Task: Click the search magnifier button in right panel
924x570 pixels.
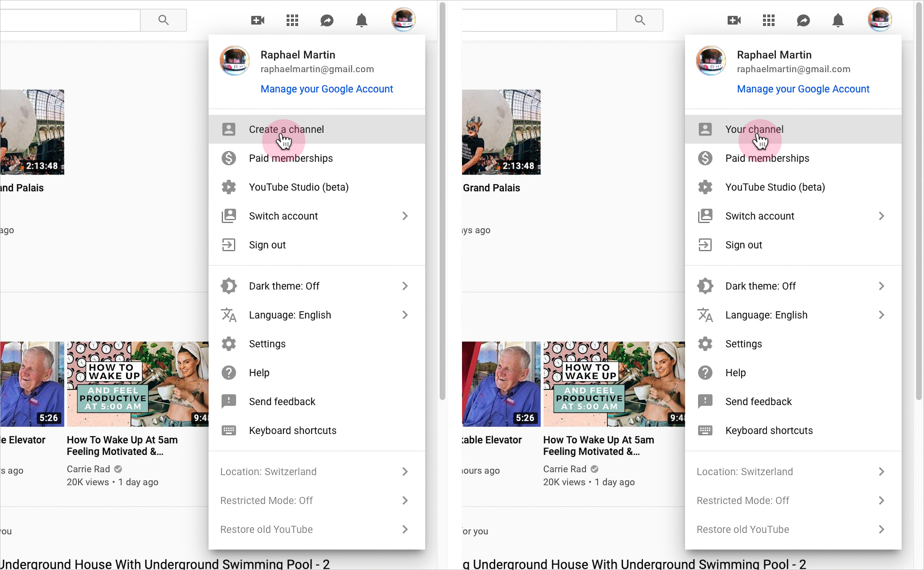Action: pyautogui.click(x=640, y=20)
